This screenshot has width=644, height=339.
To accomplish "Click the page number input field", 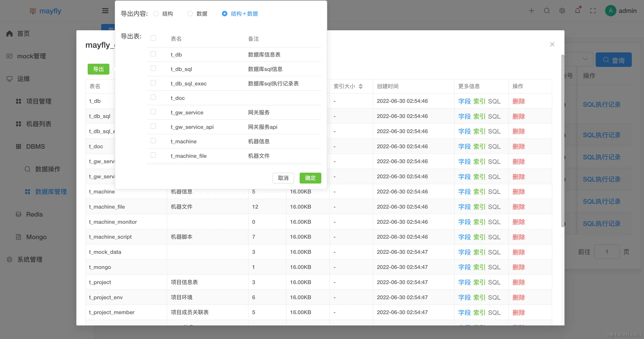I will pyautogui.click(x=606, y=252).
